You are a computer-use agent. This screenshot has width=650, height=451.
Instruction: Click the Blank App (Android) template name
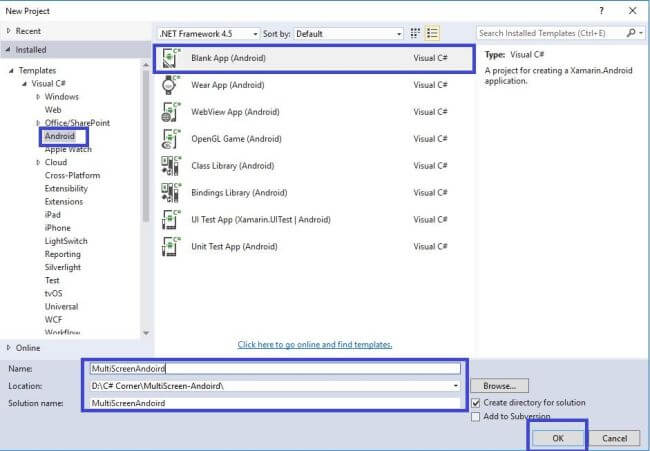pos(228,58)
